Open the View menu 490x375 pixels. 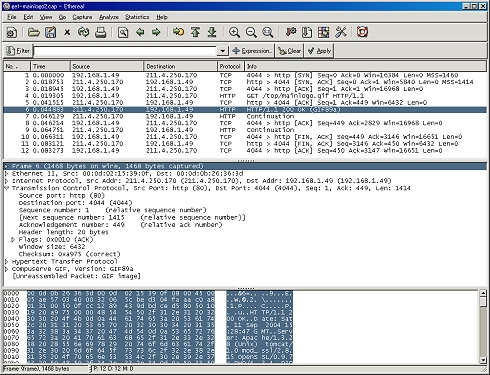(x=46, y=17)
